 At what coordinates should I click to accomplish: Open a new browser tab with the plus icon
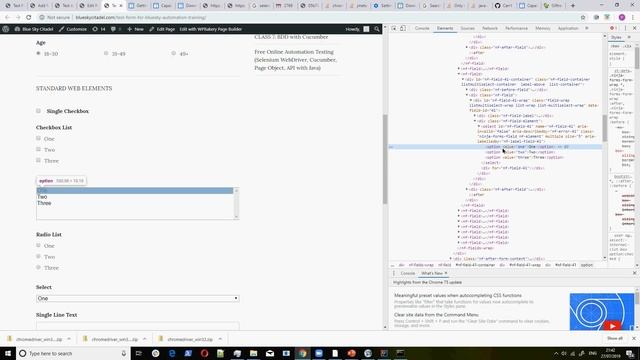(x=573, y=6)
